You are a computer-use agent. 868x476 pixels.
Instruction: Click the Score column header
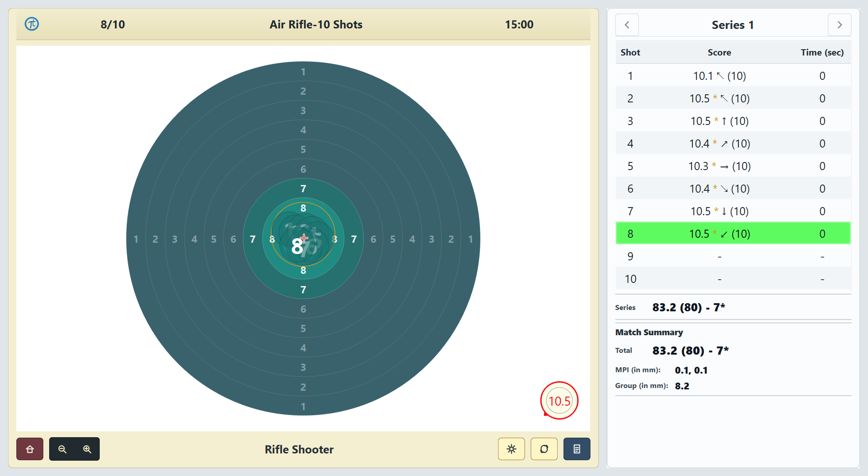(719, 52)
